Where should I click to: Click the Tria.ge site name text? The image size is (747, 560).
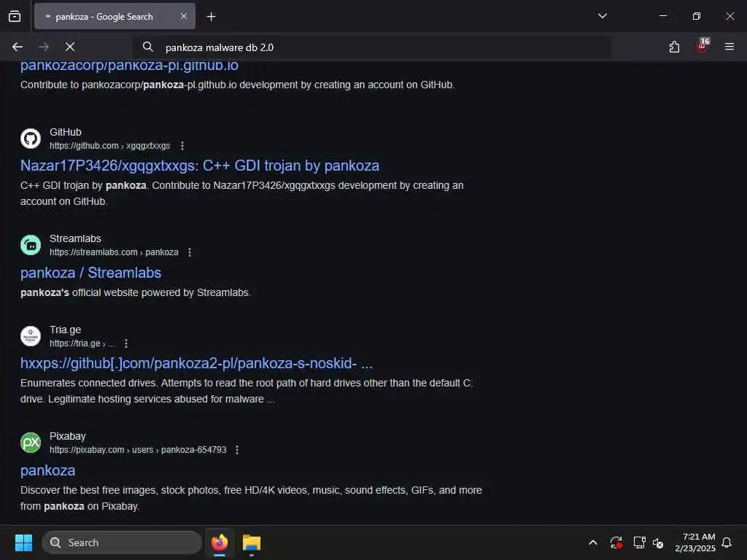[x=65, y=330]
